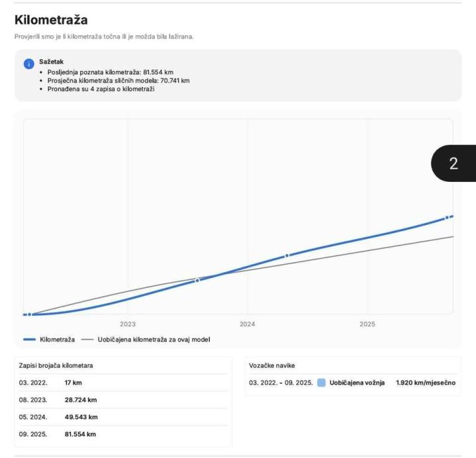Select the third data point on the blue line
The width and height of the screenshot is (476, 458).
tap(287, 256)
